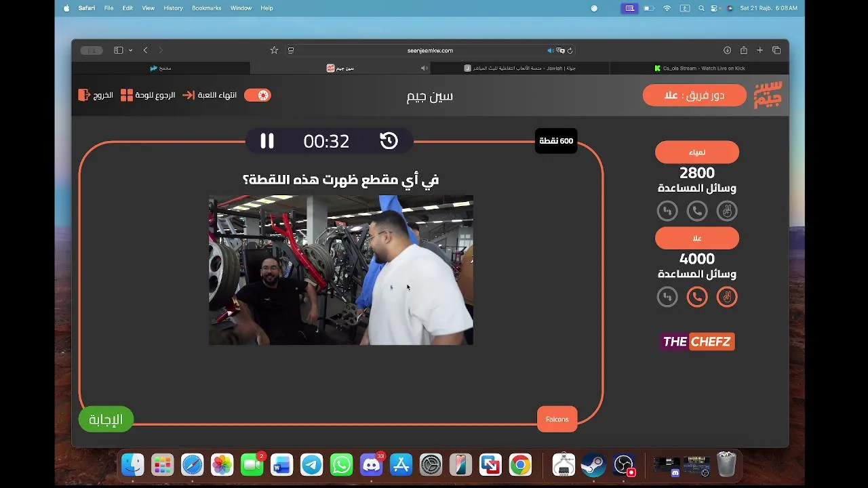
Task: Switch to the سين جيم tab
Action: (340, 68)
